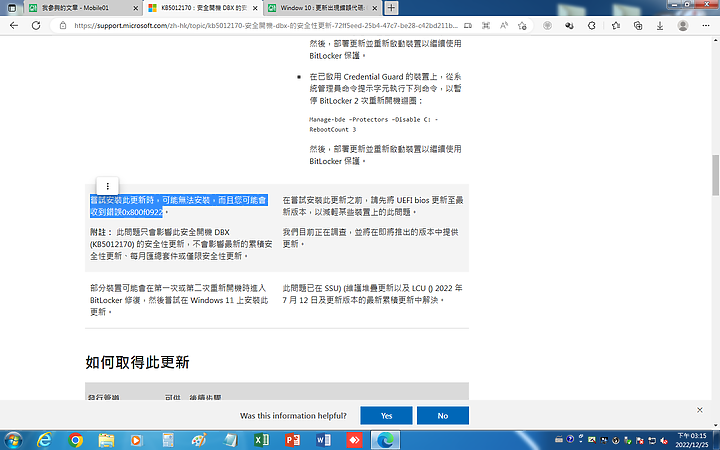Add this page to favorites
720x450 pixels.
522,26
